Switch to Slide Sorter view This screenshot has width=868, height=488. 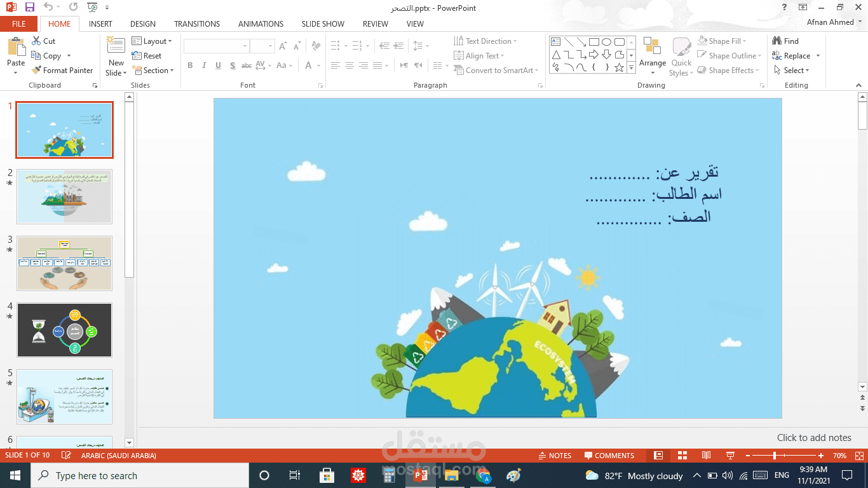pyautogui.click(x=682, y=456)
